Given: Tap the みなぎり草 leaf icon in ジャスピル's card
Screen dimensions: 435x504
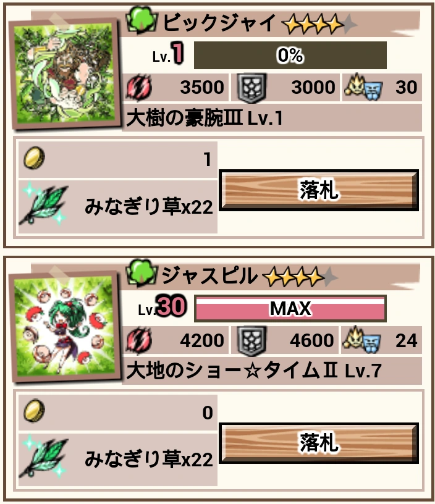Looking at the screenshot, I should 44,456.
